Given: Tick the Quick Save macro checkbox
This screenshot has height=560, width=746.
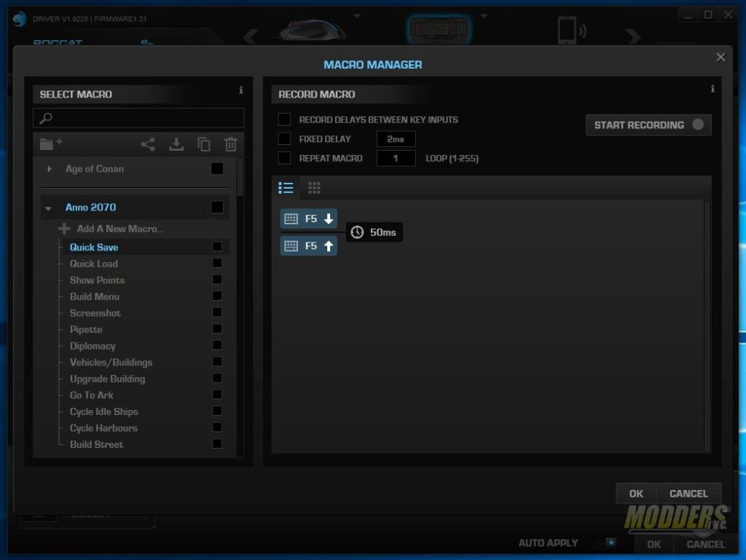Looking at the screenshot, I should [x=217, y=246].
